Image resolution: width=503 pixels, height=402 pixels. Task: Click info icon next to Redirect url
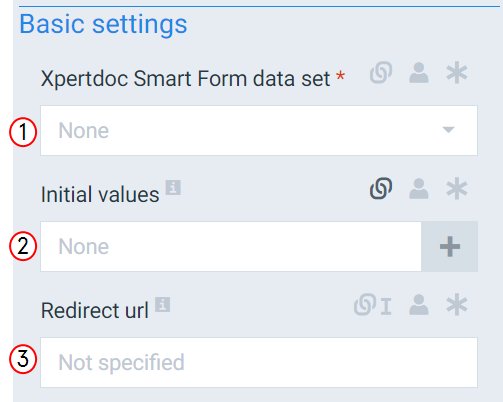coord(163,304)
